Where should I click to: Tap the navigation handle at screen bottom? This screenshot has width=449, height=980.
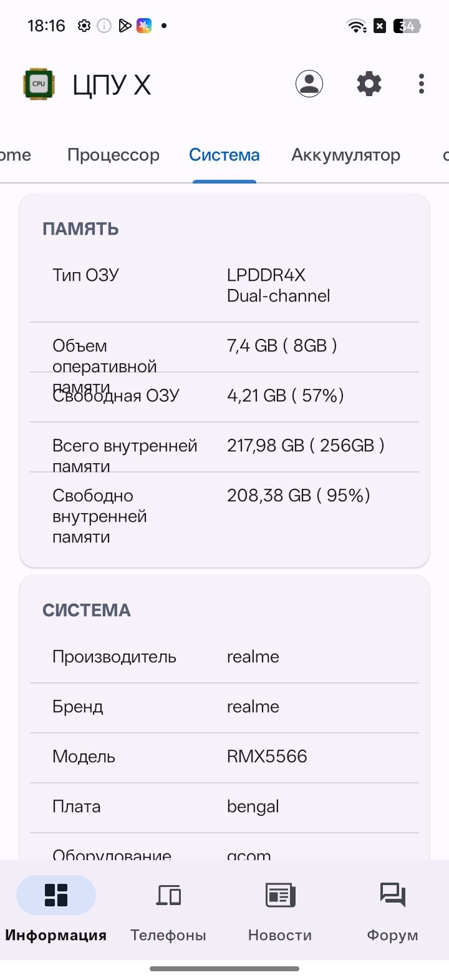tap(224, 969)
